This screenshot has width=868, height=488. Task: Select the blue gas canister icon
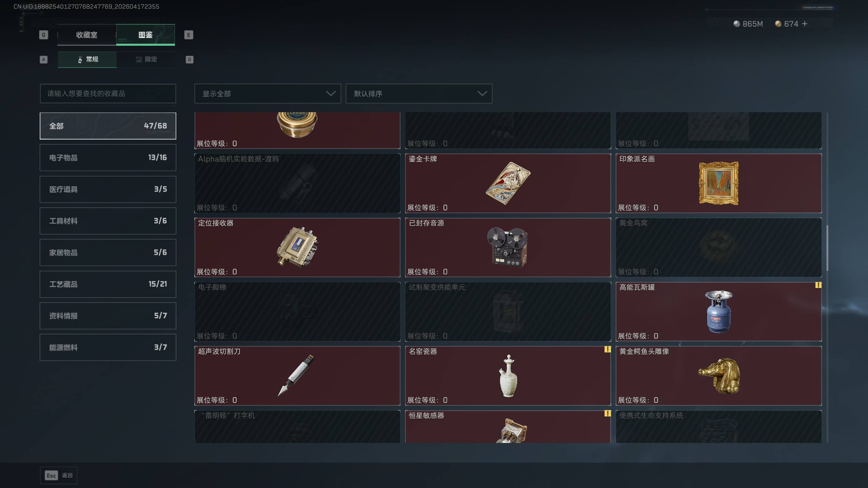(719, 311)
